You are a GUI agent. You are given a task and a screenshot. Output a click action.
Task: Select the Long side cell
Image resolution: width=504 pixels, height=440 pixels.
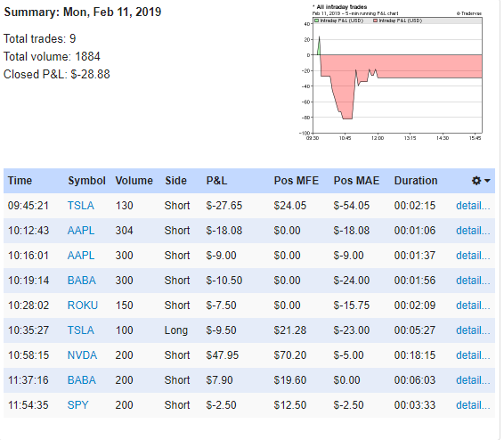coord(175,330)
